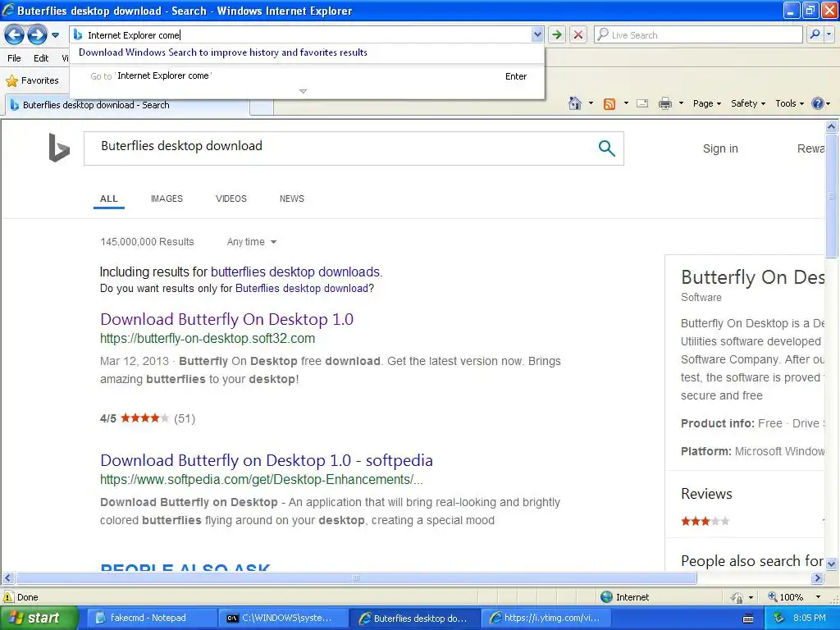840x630 pixels.
Task: Expand the zoom level dropdown arrow
Action: pos(818,597)
